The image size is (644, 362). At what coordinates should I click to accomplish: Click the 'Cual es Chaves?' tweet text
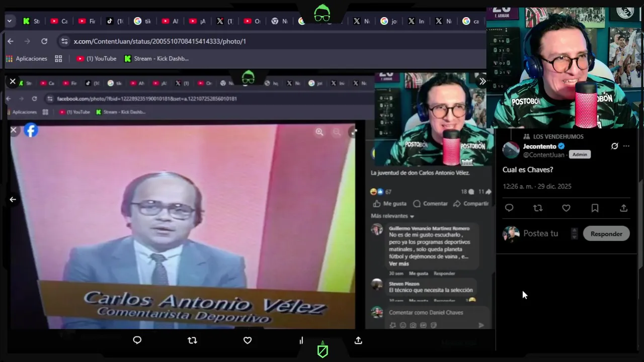528,170
